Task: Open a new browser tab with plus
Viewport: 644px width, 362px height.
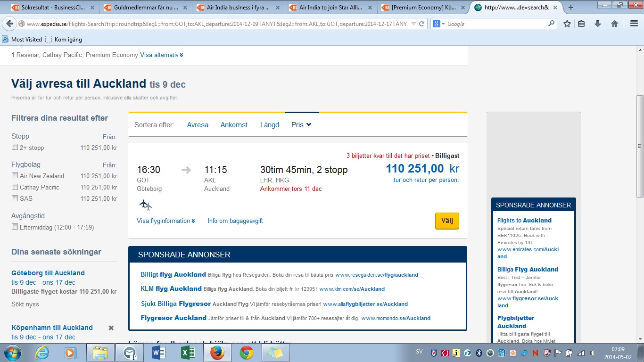Action: click(x=571, y=8)
